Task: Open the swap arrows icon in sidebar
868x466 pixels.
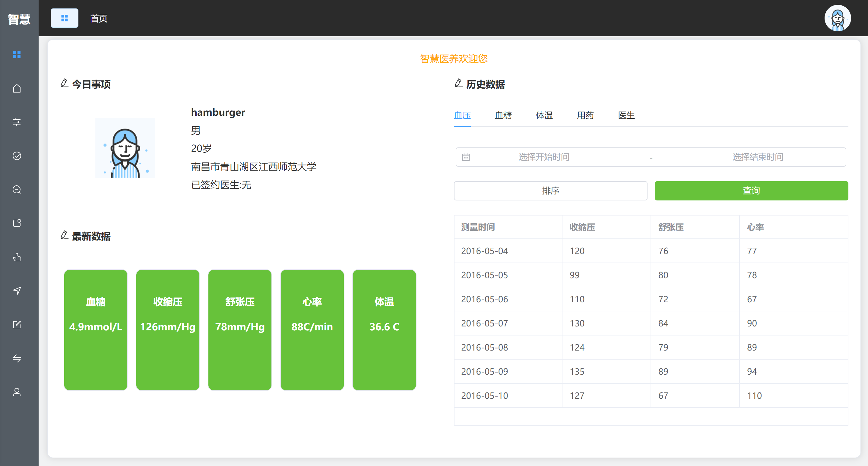Action: [17, 358]
